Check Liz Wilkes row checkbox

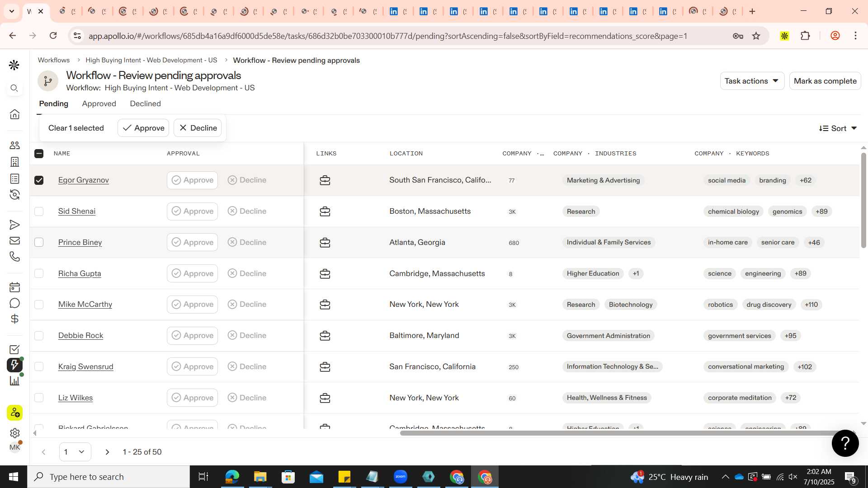pyautogui.click(x=39, y=398)
